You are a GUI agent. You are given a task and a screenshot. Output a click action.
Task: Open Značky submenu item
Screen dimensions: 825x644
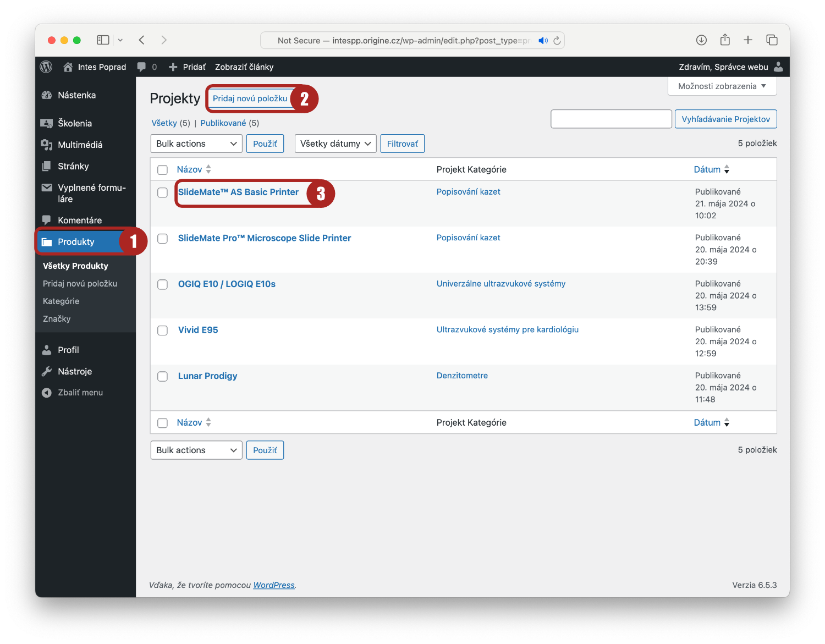(57, 318)
